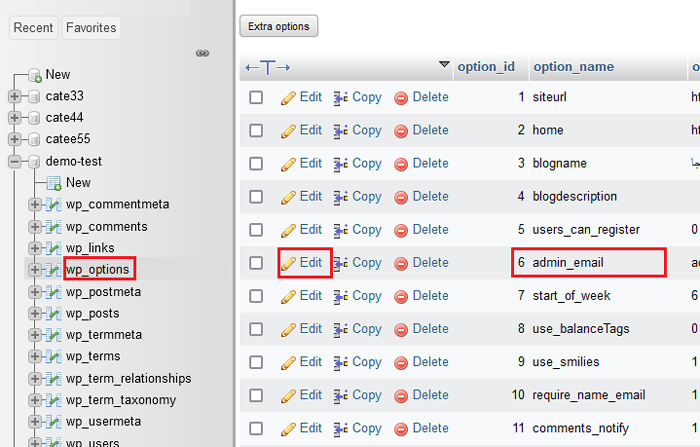Expand the wp_options table node
The width and height of the screenshot is (700, 447).
point(34,270)
